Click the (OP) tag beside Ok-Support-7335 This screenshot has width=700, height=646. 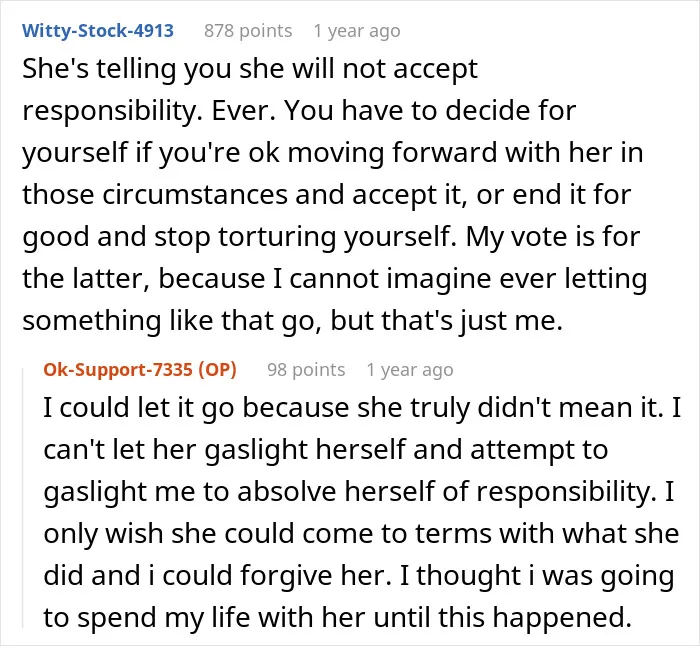tap(217, 370)
